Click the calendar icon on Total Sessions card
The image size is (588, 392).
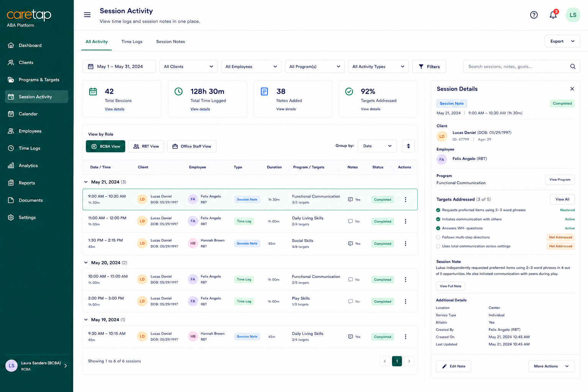[x=93, y=91]
